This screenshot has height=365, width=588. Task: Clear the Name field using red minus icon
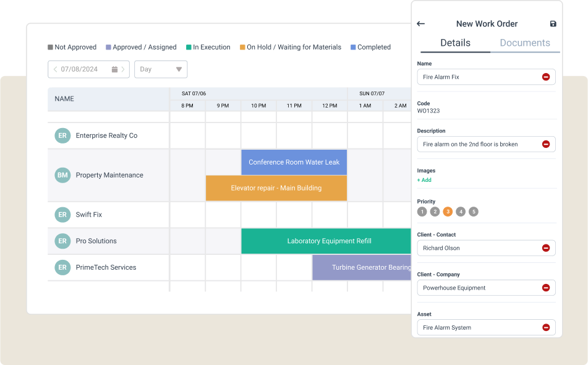[x=545, y=77]
